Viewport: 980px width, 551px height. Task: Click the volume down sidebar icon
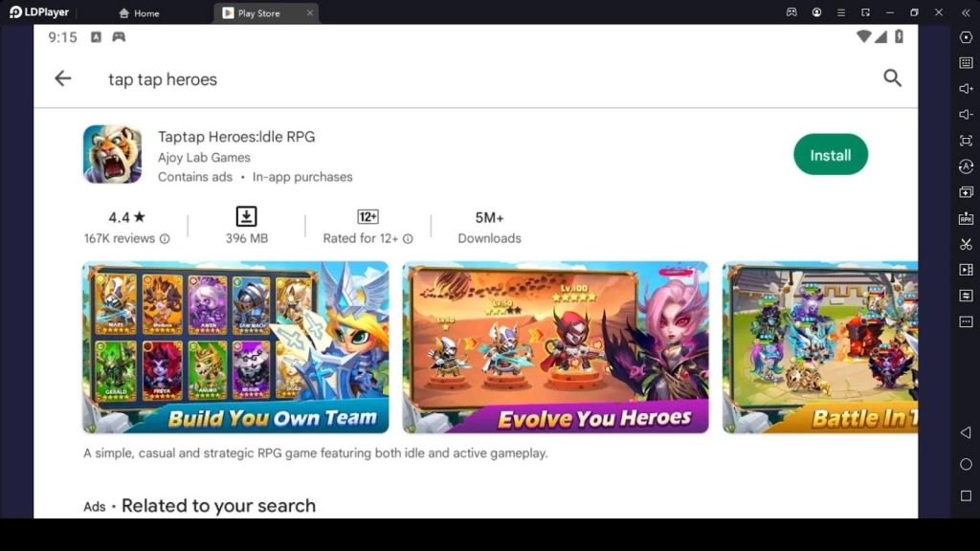tap(966, 115)
